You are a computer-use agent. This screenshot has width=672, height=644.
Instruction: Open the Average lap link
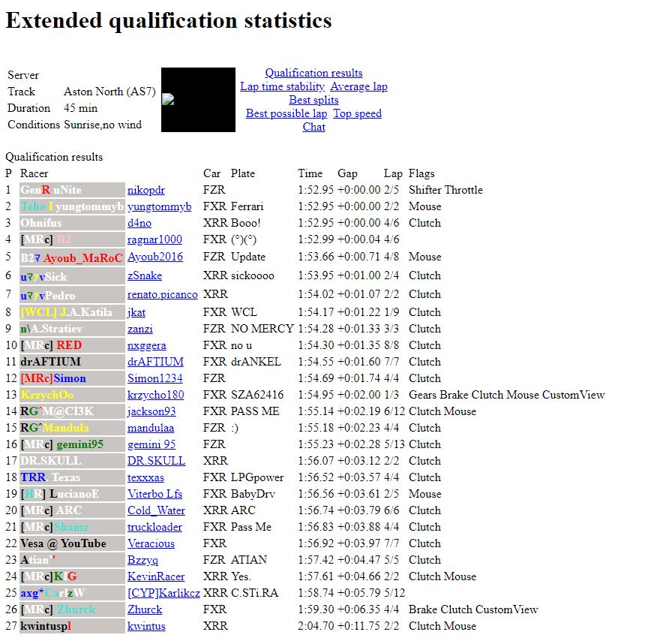click(x=358, y=86)
